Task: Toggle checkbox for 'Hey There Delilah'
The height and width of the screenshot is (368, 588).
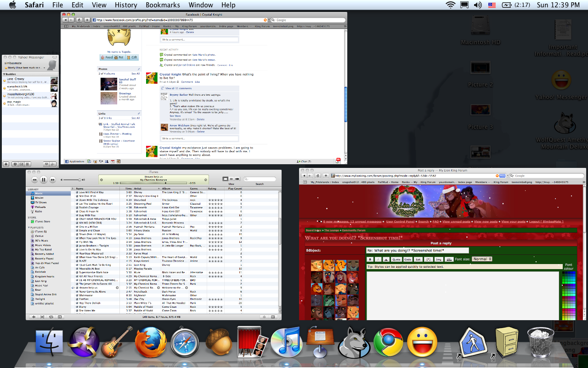Action: 77,303
